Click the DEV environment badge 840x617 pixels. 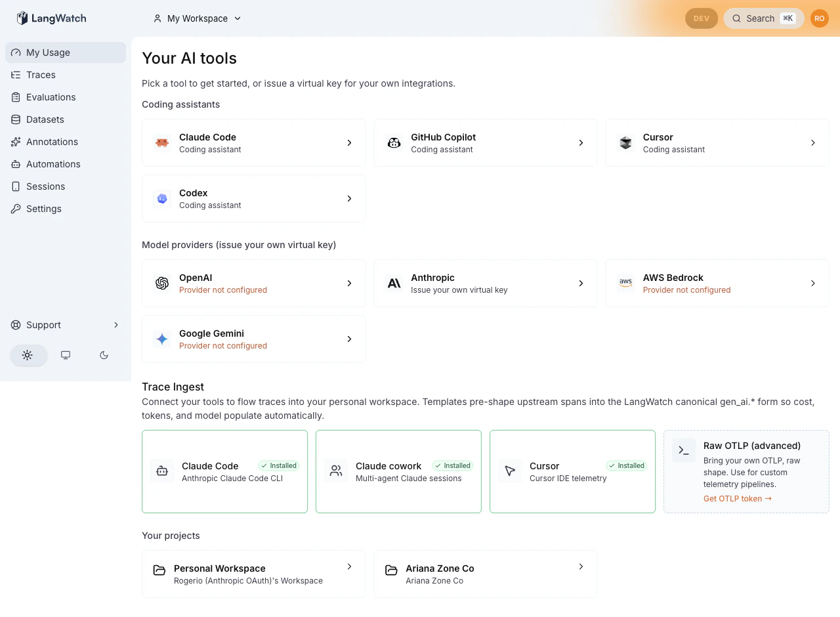[702, 18]
